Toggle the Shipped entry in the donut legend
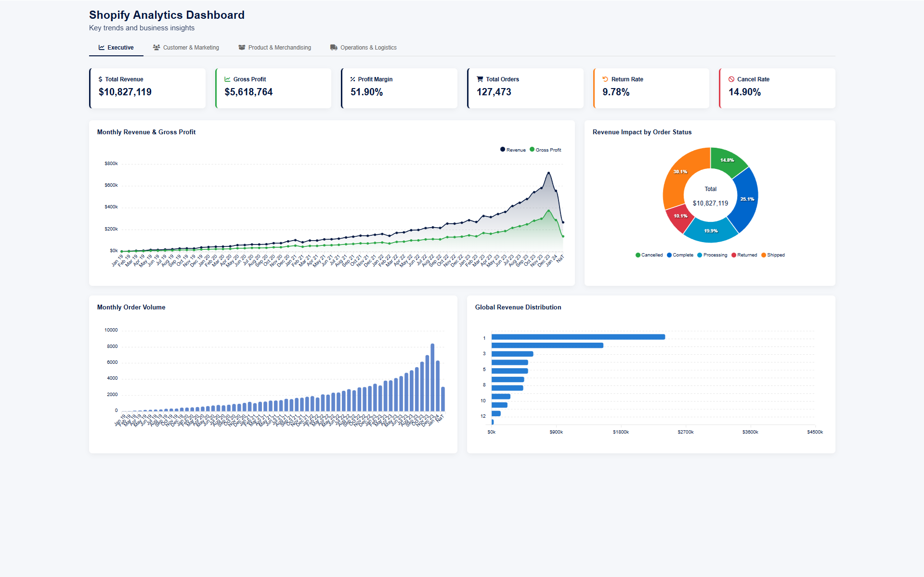This screenshot has height=577, width=924. coord(773,255)
